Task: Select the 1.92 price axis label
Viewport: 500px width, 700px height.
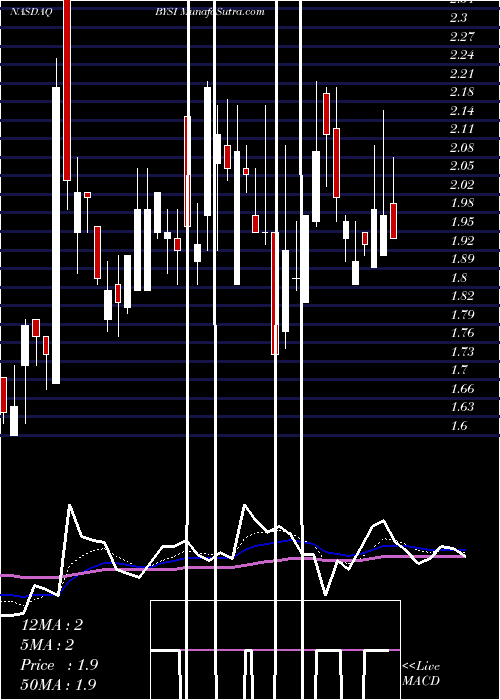Action: click(462, 241)
